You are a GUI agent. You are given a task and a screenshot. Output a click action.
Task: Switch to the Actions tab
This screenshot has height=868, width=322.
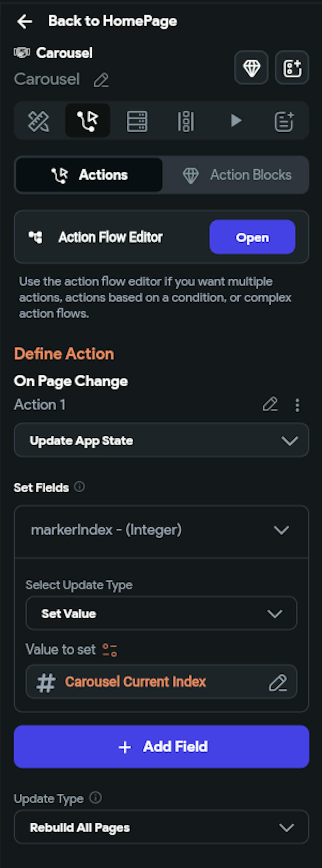point(89,175)
